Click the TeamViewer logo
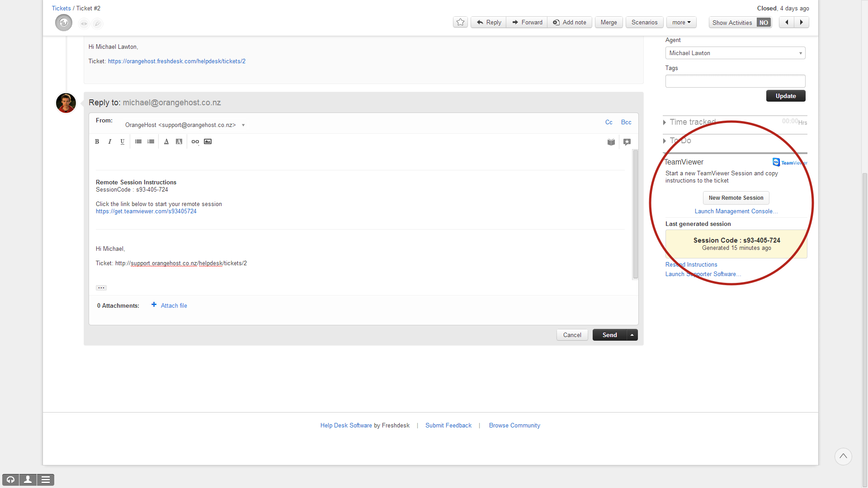The image size is (868, 488). coord(790,162)
